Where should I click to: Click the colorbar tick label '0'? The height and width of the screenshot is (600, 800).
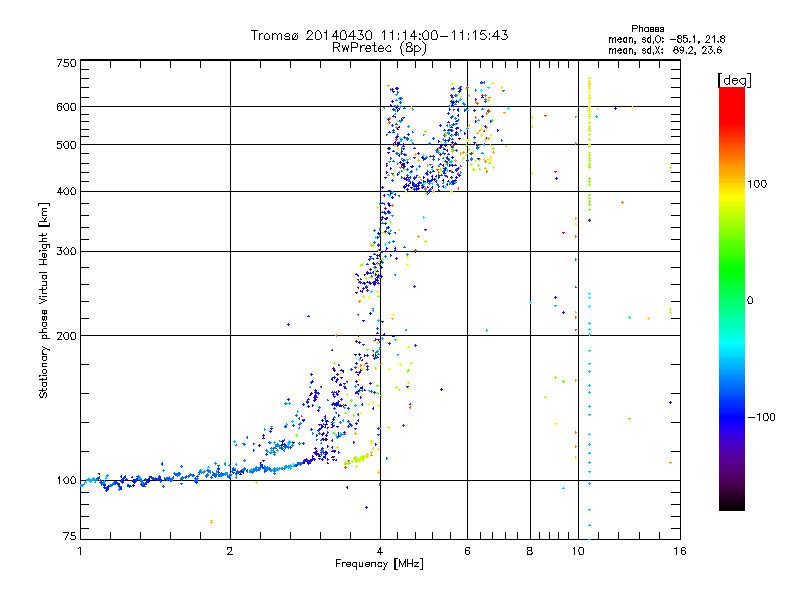[x=750, y=301]
